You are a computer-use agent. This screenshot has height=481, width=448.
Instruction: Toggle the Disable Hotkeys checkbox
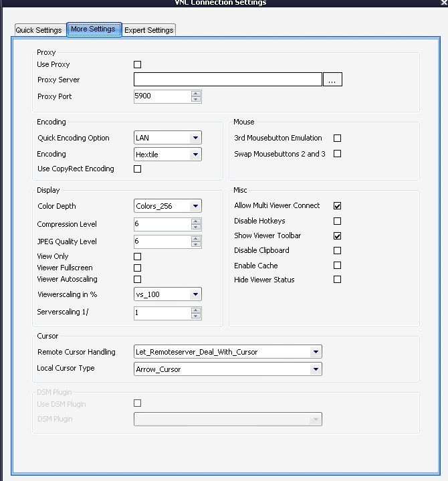pos(337,221)
